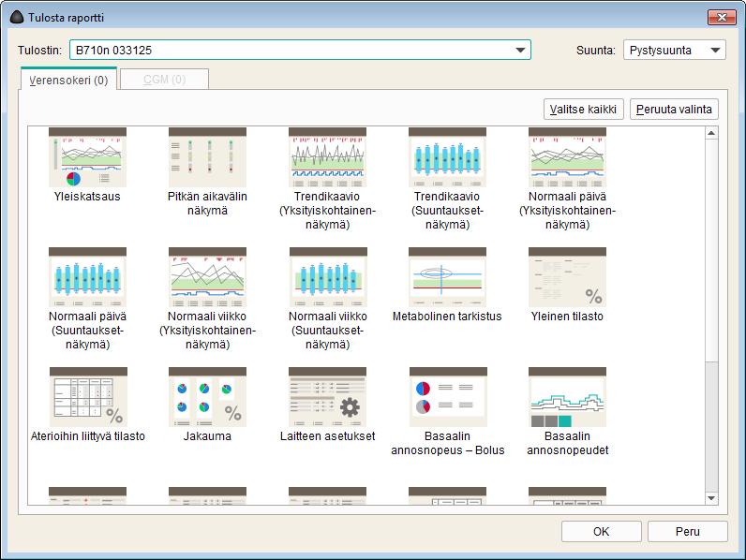The width and height of the screenshot is (746, 560).
Task: Pick Basaalin annosnopeus – Bolus report icon
Action: click(447, 397)
